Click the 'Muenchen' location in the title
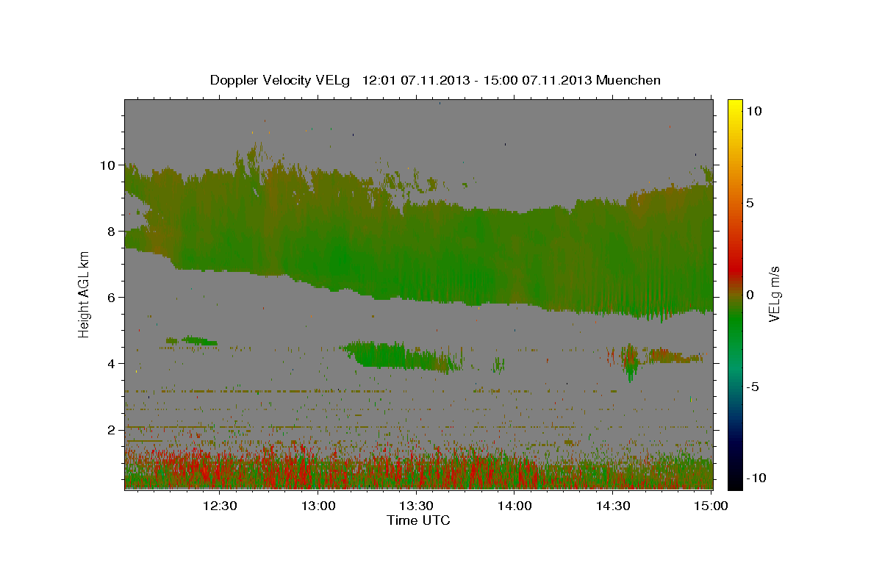This screenshot has height=588, width=882. [x=629, y=80]
